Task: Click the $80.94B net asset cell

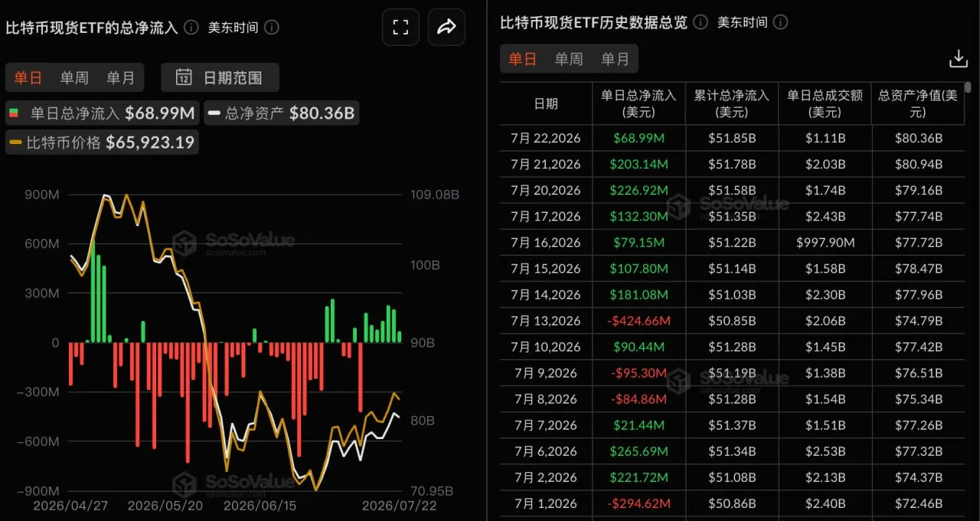Action: click(x=918, y=164)
